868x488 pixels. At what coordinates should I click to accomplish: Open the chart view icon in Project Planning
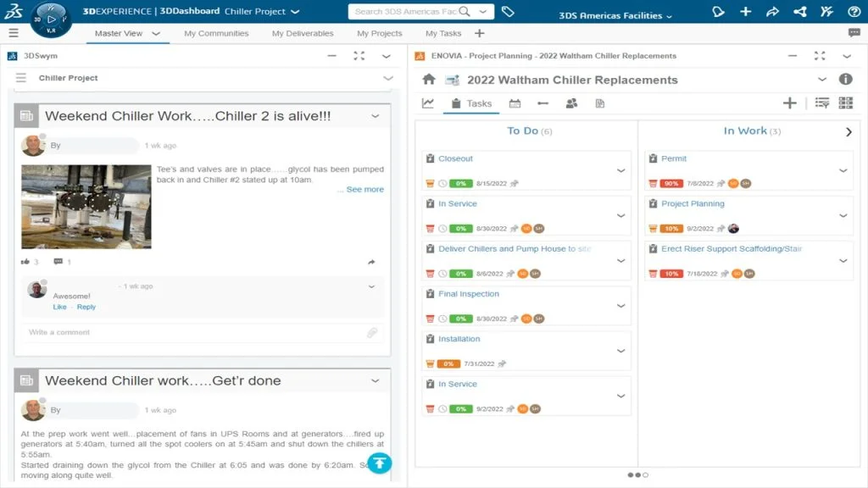pyautogui.click(x=428, y=103)
